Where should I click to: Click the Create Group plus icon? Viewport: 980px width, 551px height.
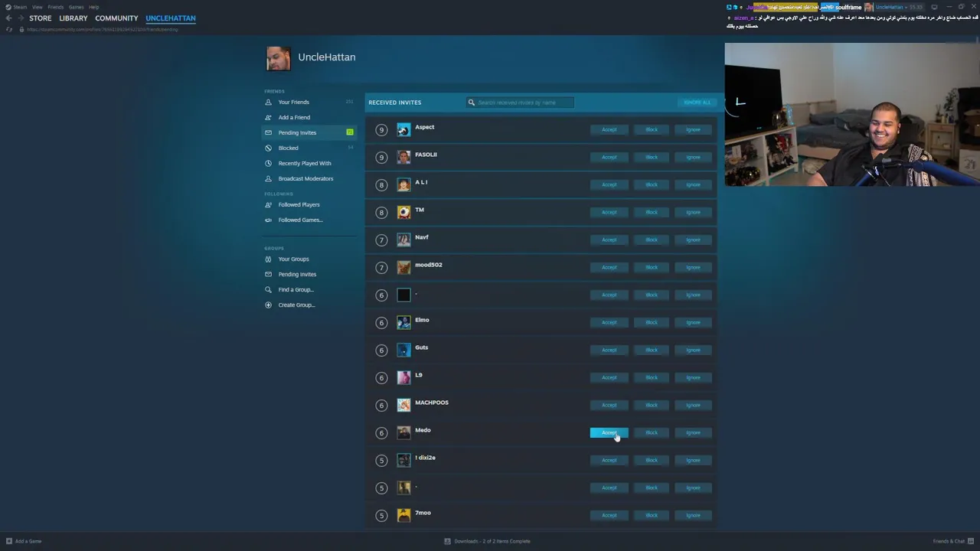coord(268,305)
